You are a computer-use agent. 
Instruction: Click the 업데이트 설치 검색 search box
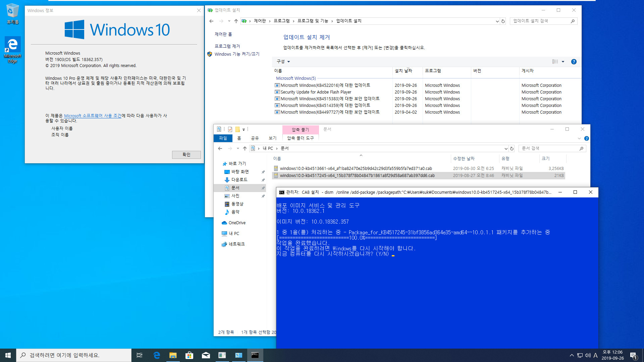(x=543, y=21)
